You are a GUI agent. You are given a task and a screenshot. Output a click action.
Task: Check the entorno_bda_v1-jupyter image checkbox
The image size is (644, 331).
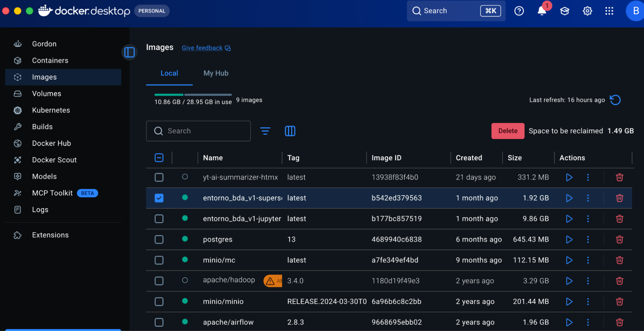159,219
